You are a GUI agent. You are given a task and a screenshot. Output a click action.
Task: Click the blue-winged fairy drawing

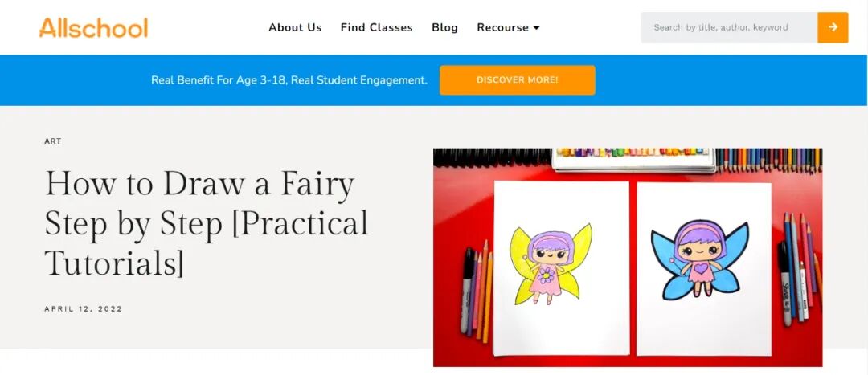point(698,259)
